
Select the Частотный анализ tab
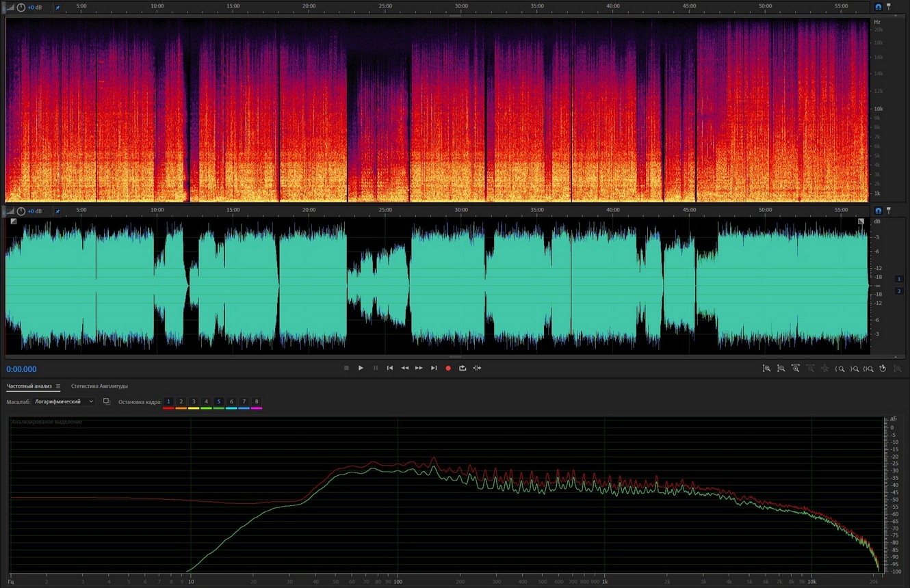coord(29,386)
